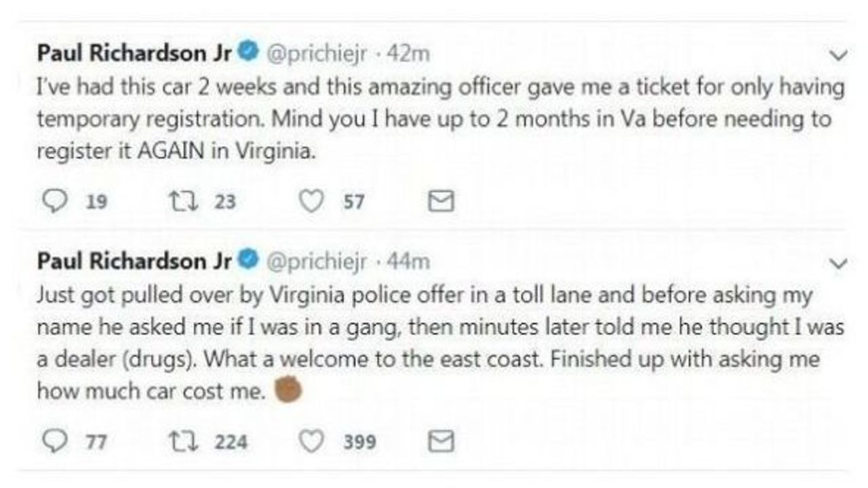Click the @prichiejr handle on the 42m tweet
The image size is (868, 488).
click(x=319, y=54)
